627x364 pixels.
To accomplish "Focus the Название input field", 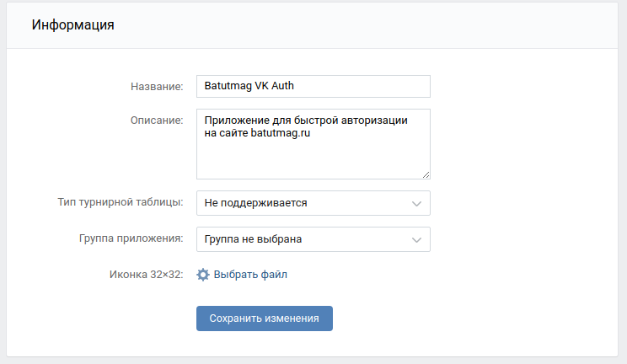I will tap(313, 86).
